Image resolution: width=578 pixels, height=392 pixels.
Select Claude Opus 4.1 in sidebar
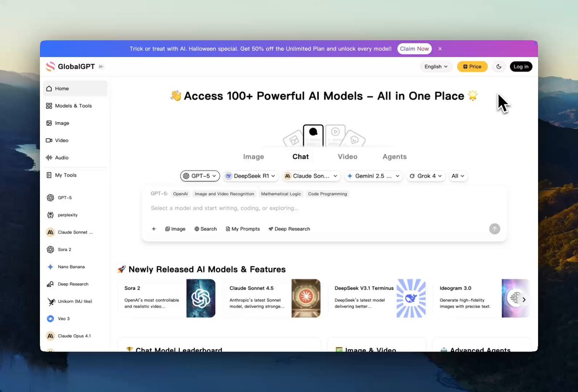click(75, 336)
